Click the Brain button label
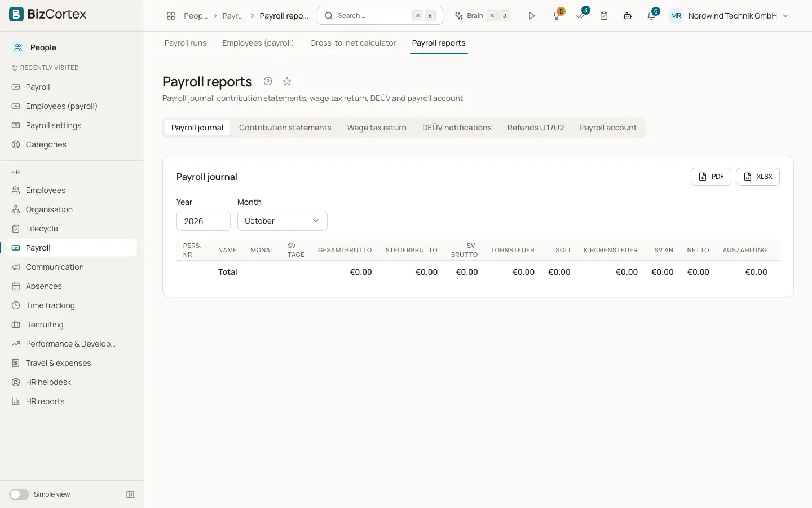The height and width of the screenshot is (508, 812). pos(475,16)
